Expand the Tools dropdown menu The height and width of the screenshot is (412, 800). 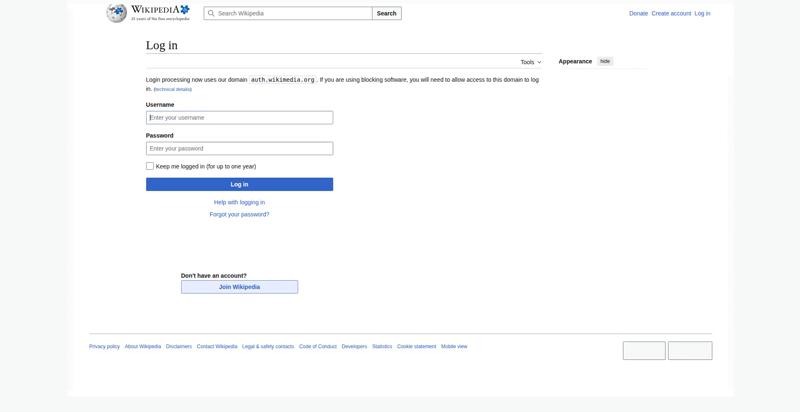click(x=530, y=62)
